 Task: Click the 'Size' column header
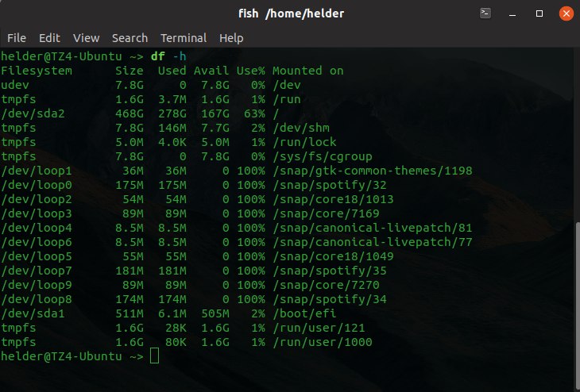[x=129, y=71]
